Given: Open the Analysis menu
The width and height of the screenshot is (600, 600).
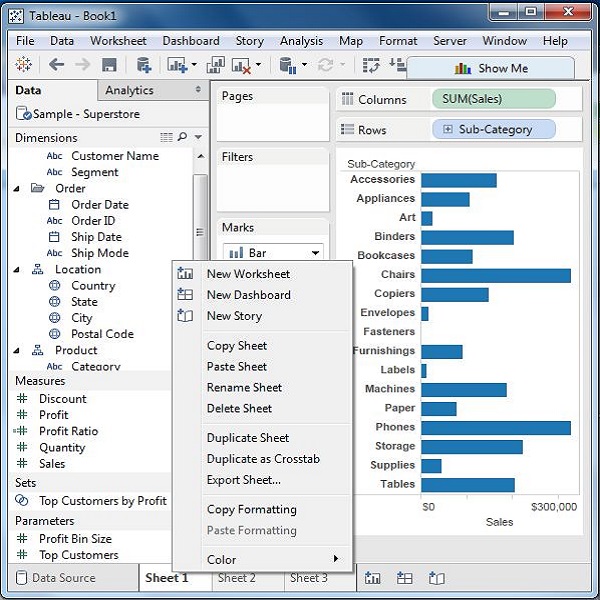Looking at the screenshot, I should 301,41.
